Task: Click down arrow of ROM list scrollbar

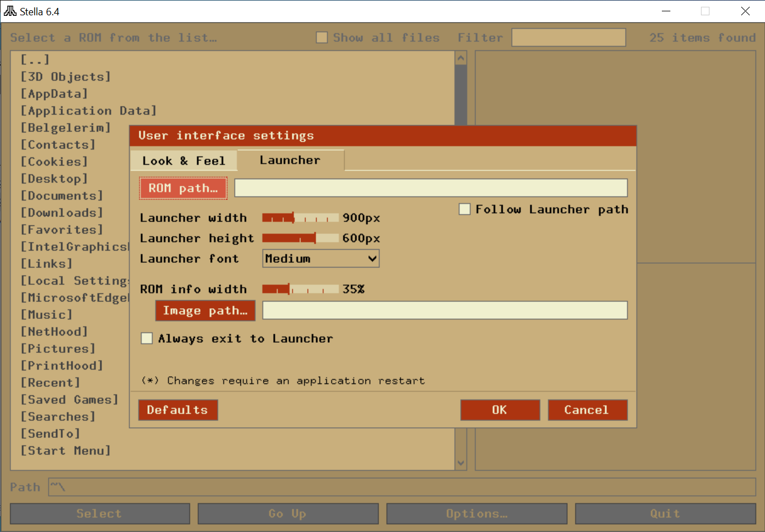Action: pyautogui.click(x=461, y=463)
